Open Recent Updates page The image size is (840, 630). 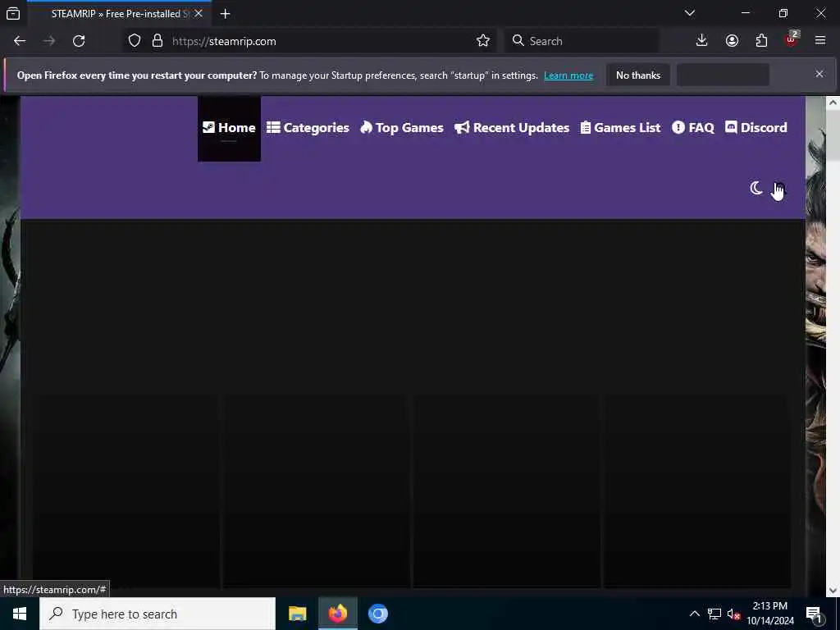click(512, 128)
